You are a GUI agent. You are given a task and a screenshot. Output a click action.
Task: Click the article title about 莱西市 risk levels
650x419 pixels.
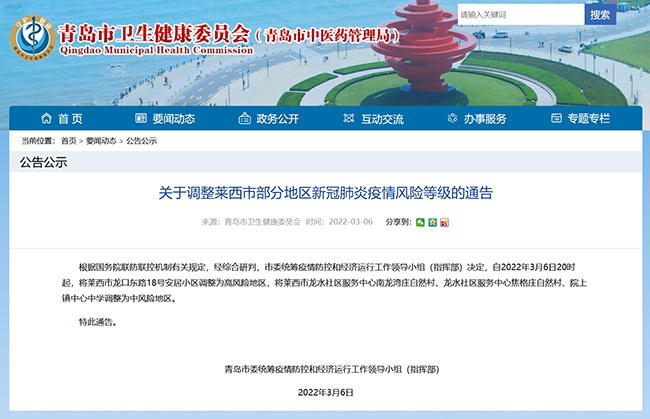click(x=325, y=193)
